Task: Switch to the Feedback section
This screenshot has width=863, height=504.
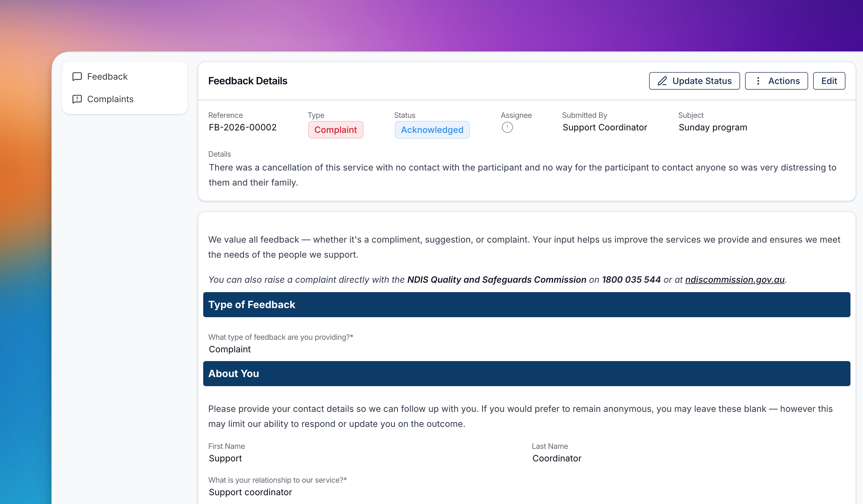Action: (x=107, y=76)
